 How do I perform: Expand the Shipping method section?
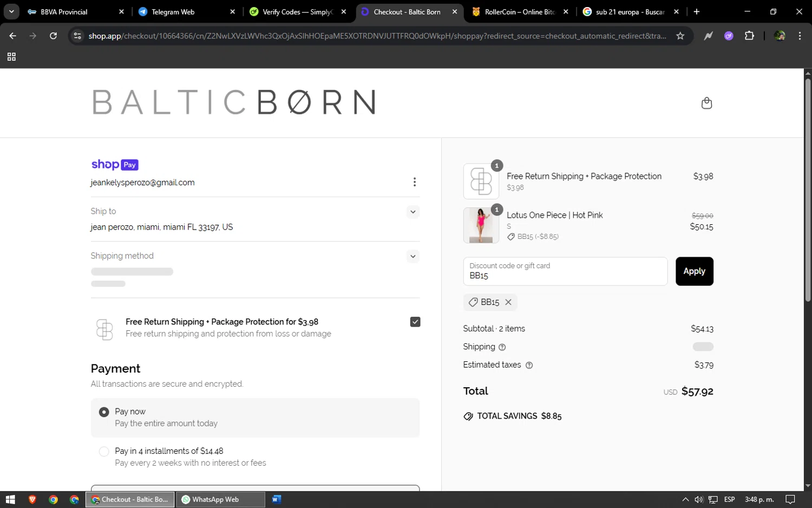click(413, 256)
